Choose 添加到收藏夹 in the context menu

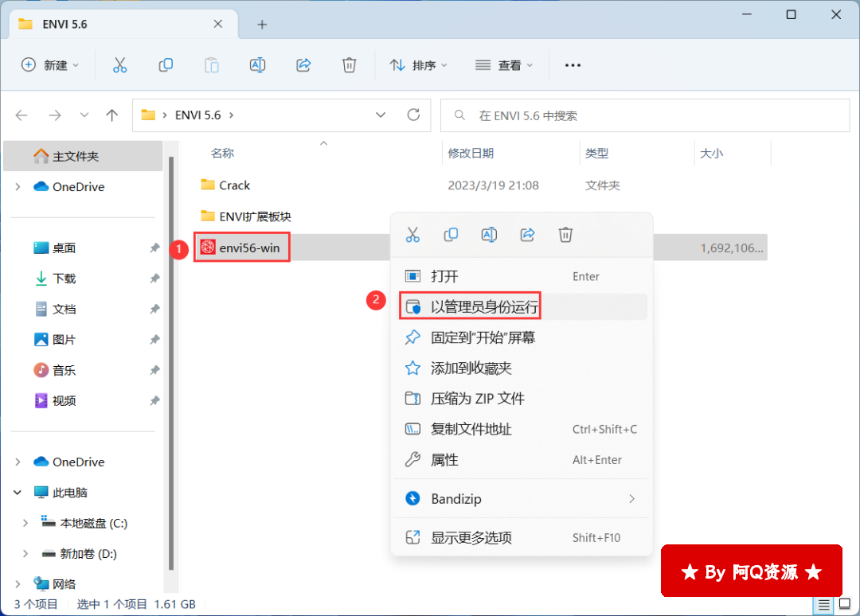coord(521,368)
